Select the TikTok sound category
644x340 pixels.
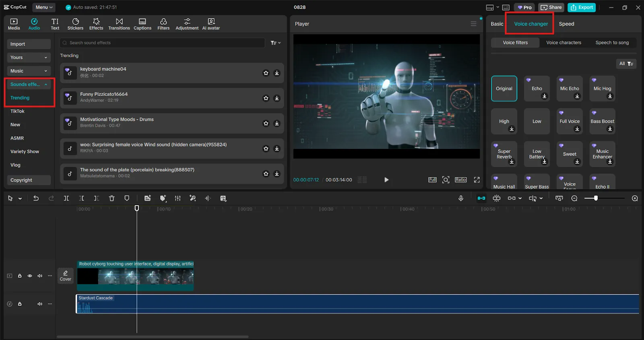pyautogui.click(x=17, y=111)
